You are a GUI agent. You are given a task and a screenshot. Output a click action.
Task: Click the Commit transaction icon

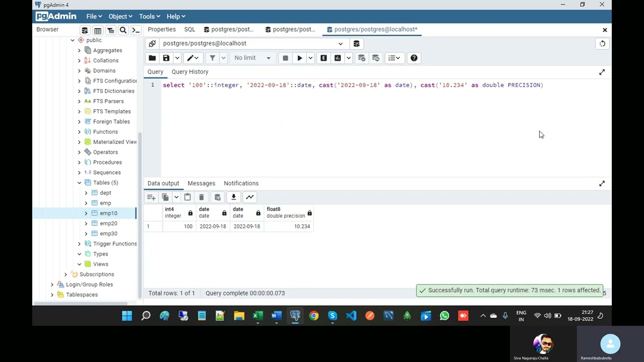tap(361, 58)
